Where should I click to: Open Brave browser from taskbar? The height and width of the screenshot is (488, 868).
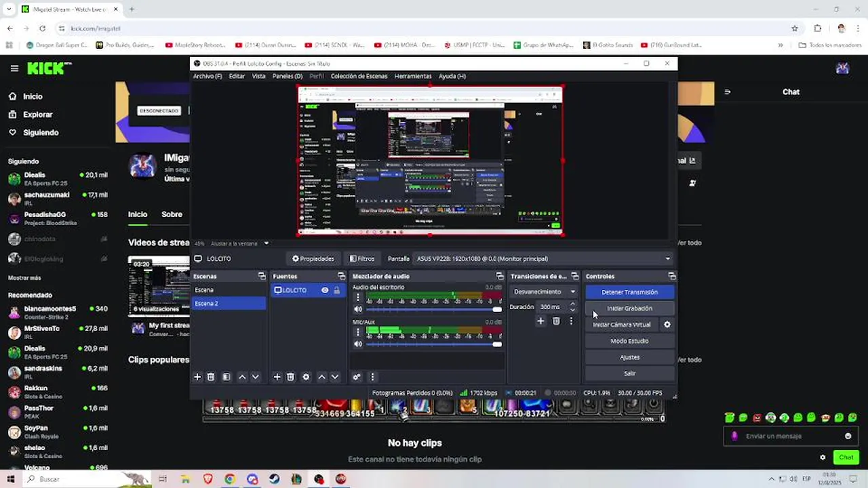pyautogui.click(x=208, y=479)
